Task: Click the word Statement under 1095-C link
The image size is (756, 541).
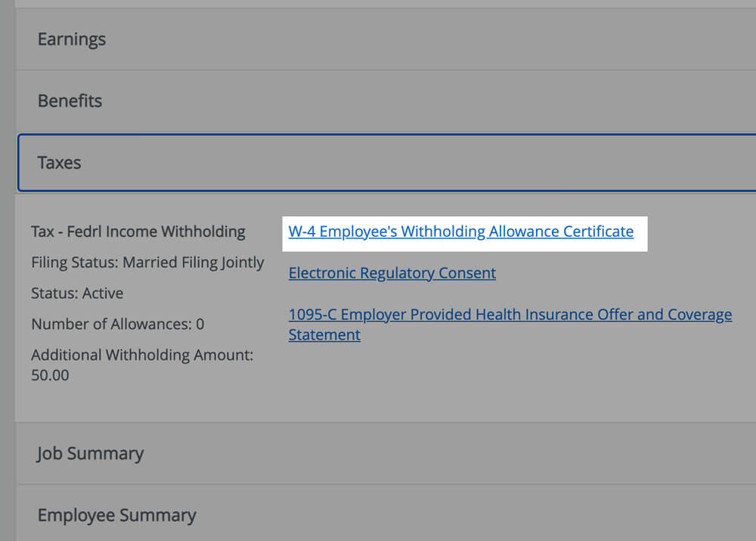Action: (324, 334)
